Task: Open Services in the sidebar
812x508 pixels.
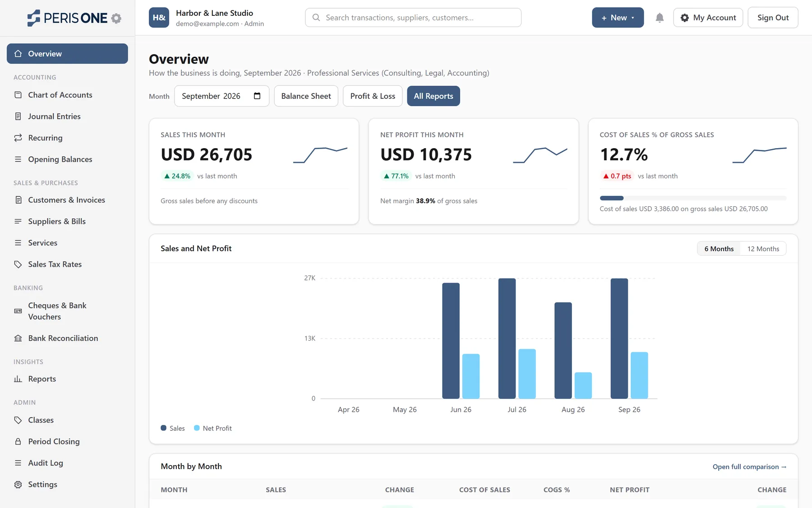Action: point(67,243)
